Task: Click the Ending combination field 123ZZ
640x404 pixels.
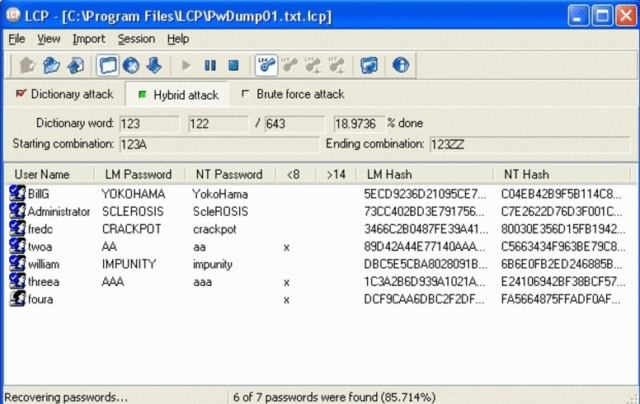Action: click(529, 144)
